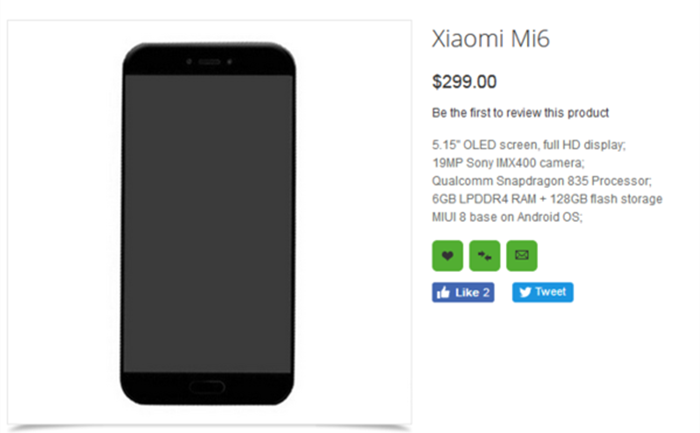Share product with the Tweet button
Viewport: 700px width, 433px height.
(x=542, y=292)
